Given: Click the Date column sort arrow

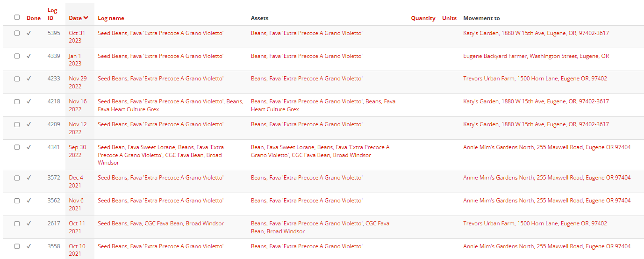Looking at the screenshot, I should coord(86,18).
